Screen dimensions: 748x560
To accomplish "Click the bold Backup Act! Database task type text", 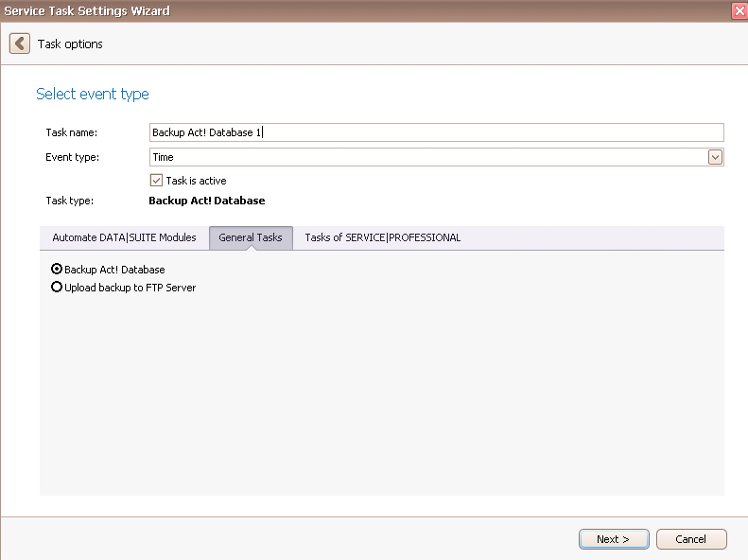I will pos(207,201).
